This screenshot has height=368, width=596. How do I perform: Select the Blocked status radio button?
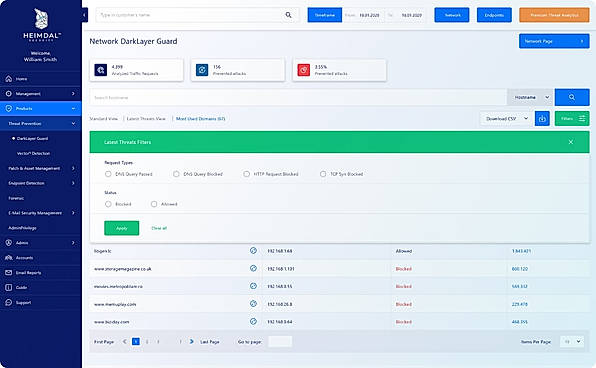(108, 204)
